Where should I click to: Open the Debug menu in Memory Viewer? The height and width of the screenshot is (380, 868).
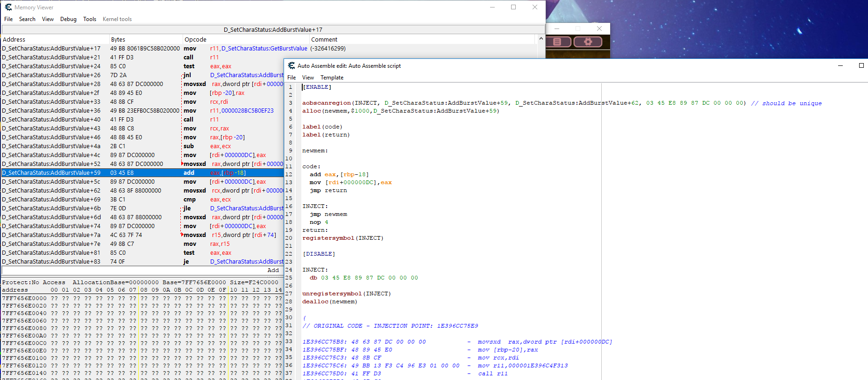[68, 19]
